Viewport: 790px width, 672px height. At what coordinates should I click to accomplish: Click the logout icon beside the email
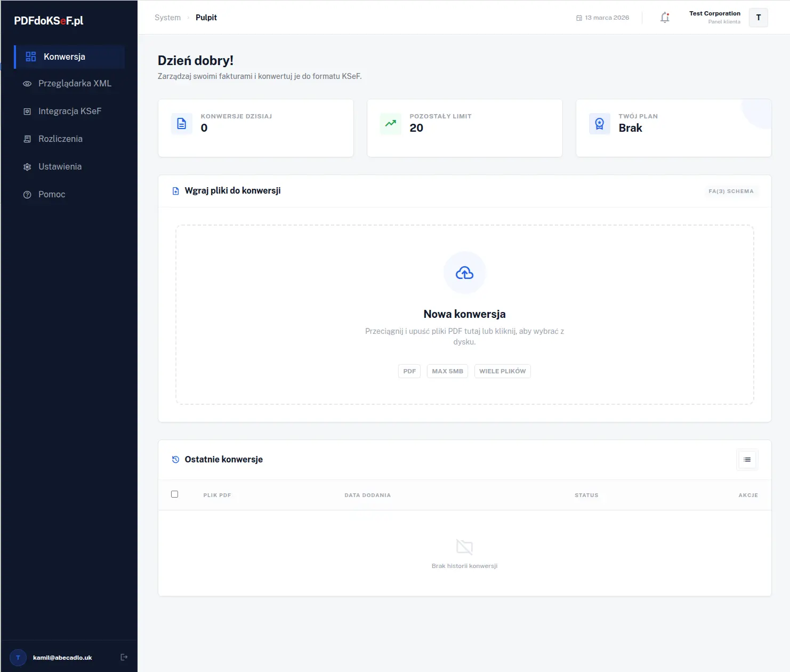124,657
